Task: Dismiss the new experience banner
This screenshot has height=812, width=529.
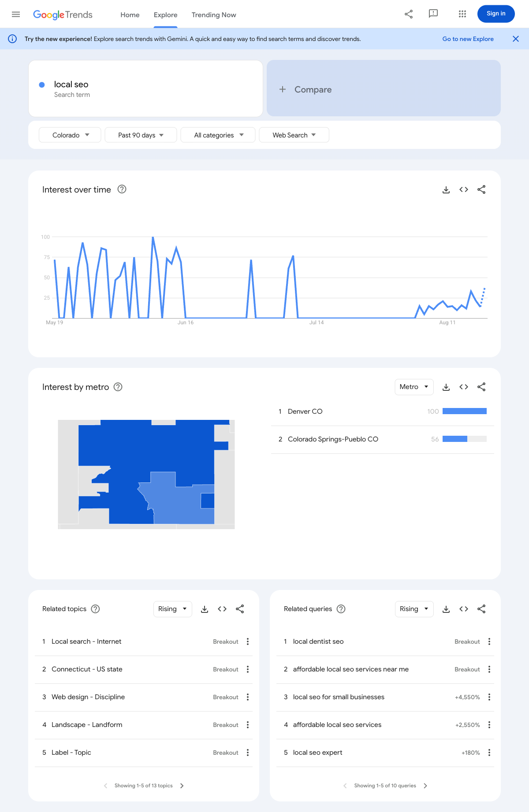Action: 516,39
